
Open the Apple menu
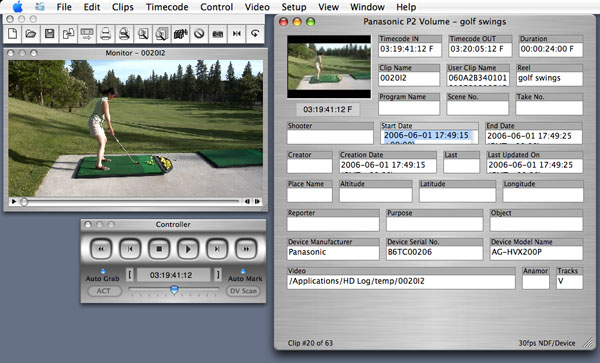point(18,7)
